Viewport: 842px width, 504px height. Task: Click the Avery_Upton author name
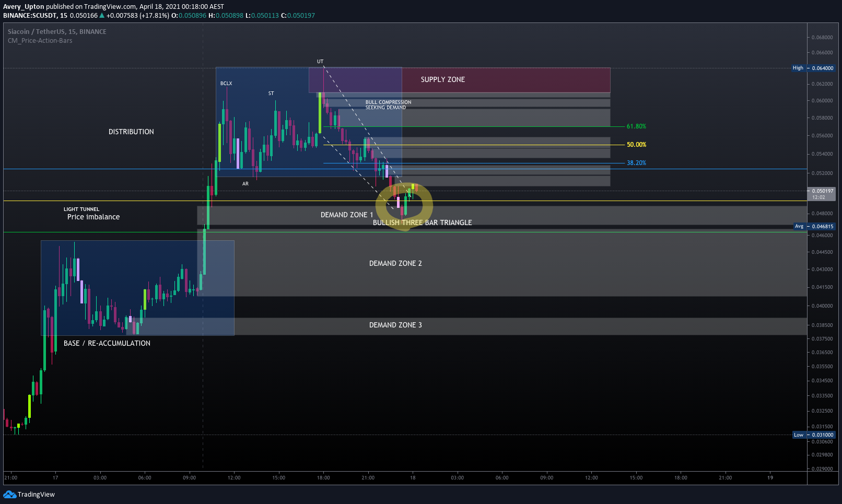coord(24,7)
